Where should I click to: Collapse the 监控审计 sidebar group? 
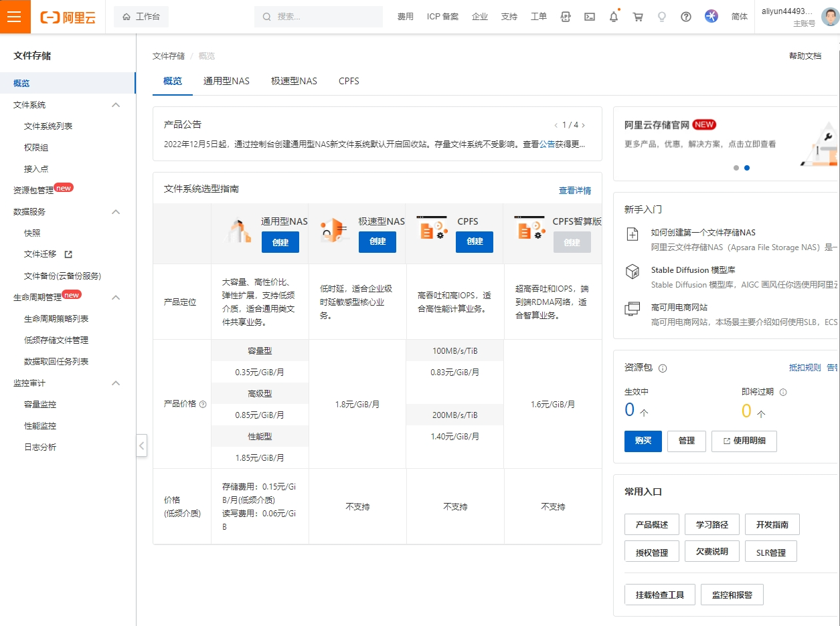click(x=115, y=383)
